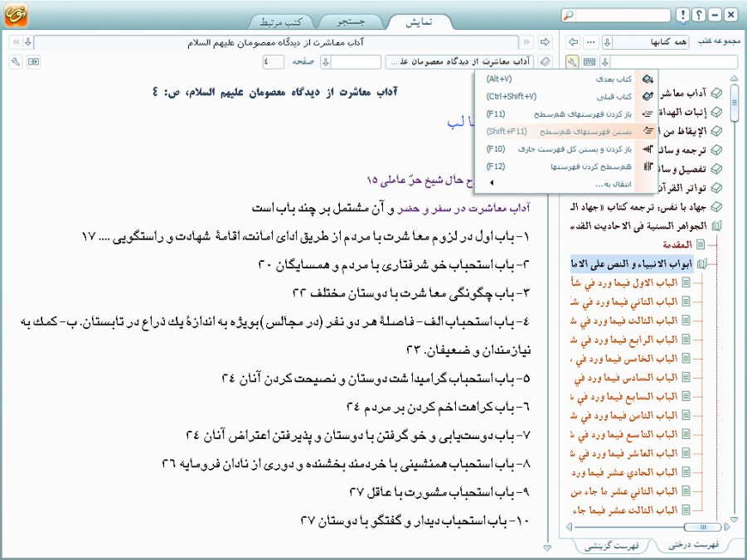Switch to the نمايش tab
This screenshot has height=560, width=747.
click(420, 22)
